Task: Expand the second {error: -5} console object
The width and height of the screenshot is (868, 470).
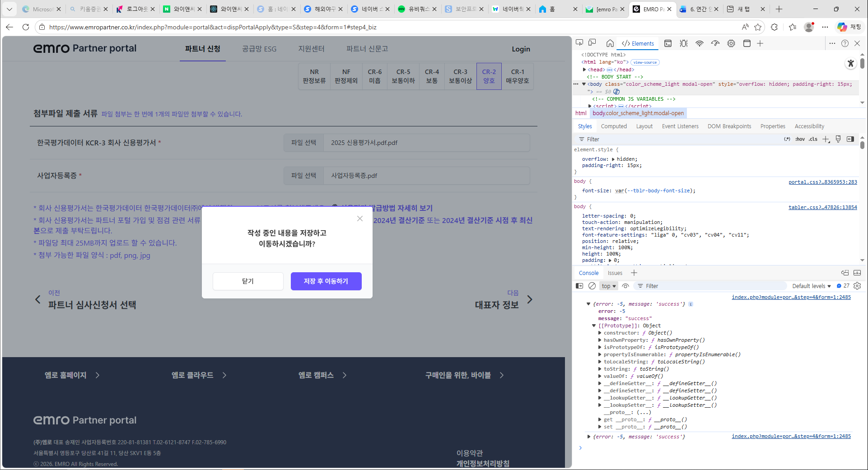Action: point(588,437)
